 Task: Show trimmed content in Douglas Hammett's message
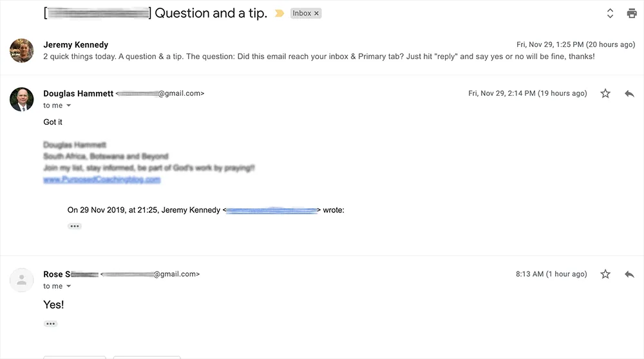[75, 226]
